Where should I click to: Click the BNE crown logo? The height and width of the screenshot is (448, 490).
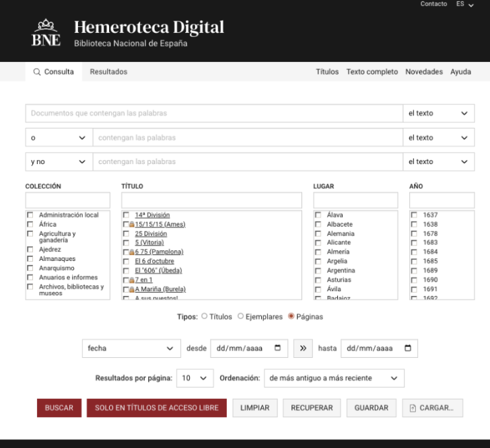[x=46, y=32]
